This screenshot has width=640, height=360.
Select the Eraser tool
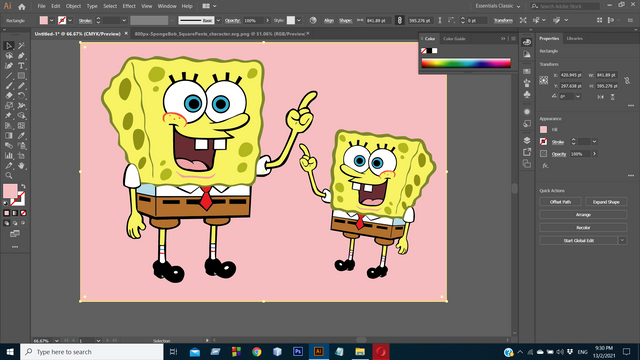pyautogui.click(x=9, y=96)
